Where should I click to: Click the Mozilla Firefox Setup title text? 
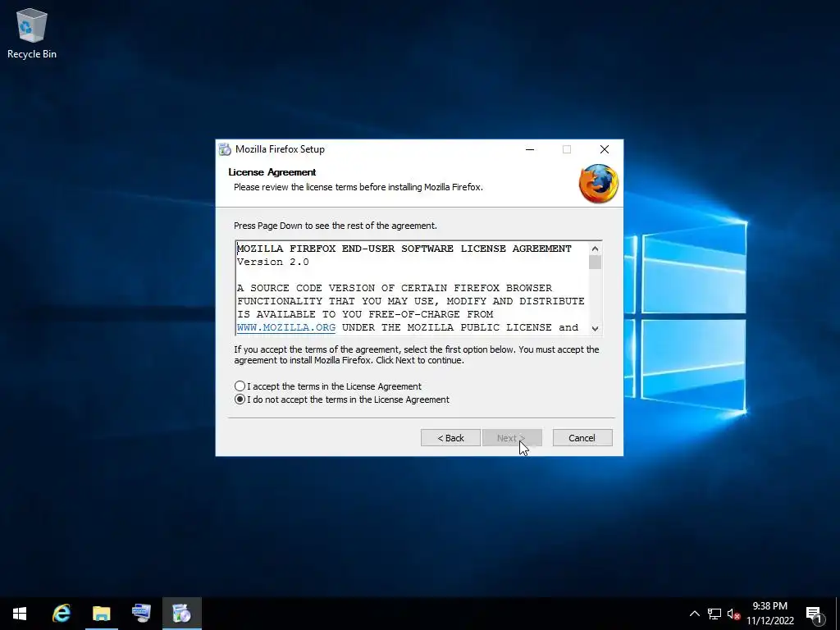pos(281,149)
